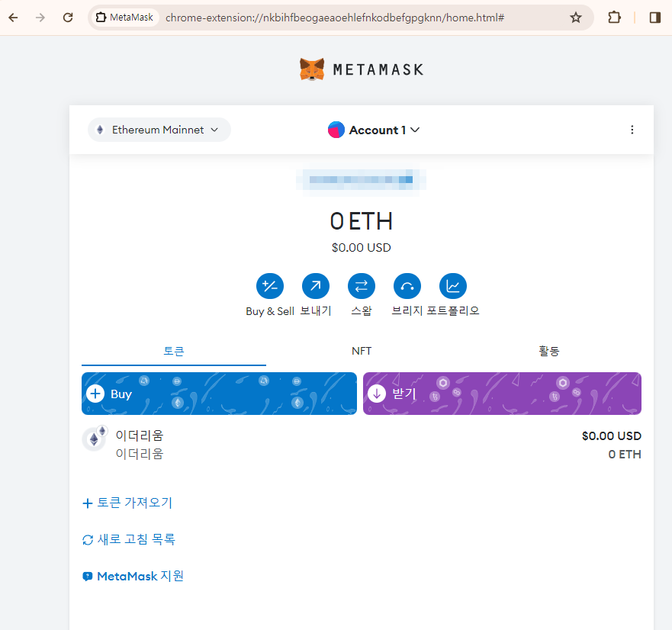Switch to the NFT tab

pyautogui.click(x=361, y=351)
